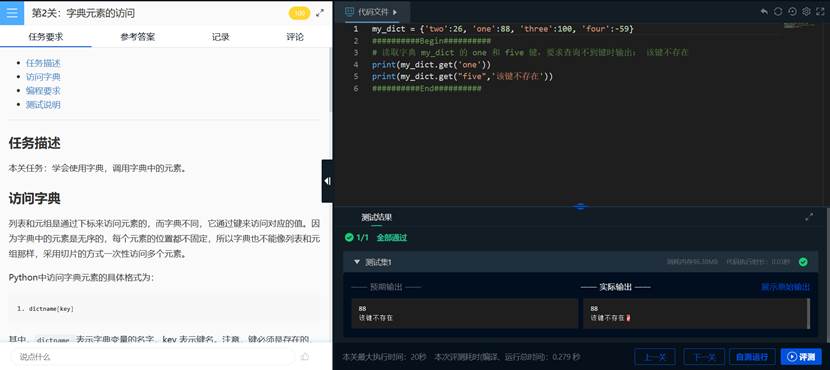The width and height of the screenshot is (830, 370).
Task: Collapse the left task panel with arrow handle
Action: pos(327,181)
